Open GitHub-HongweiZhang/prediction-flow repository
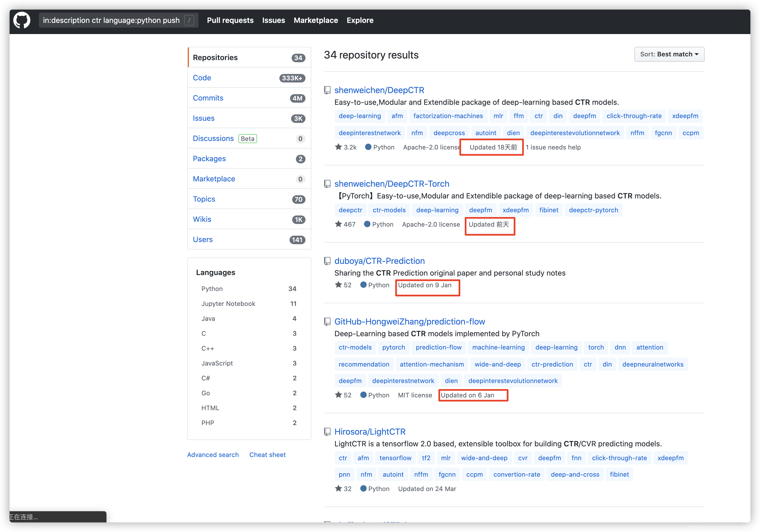 (410, 322)
